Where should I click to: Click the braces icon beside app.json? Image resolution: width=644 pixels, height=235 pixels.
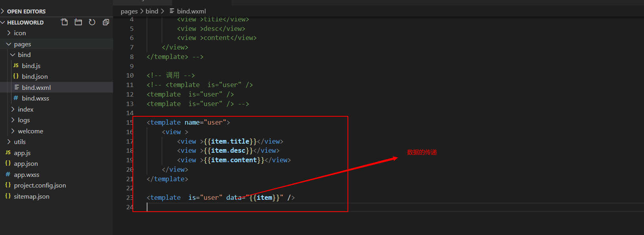pos(8,163)
